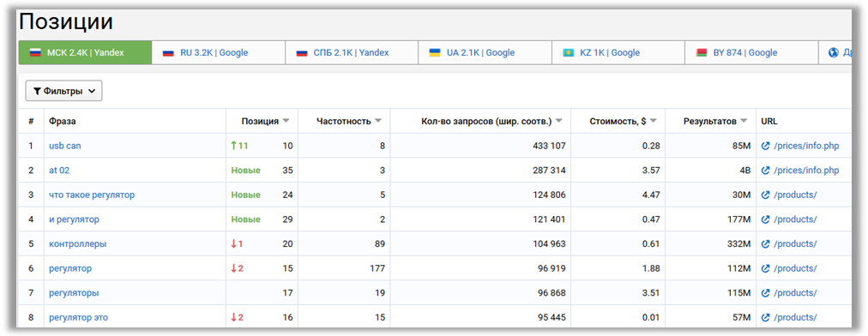Click the globe icon on last tab

834,53
